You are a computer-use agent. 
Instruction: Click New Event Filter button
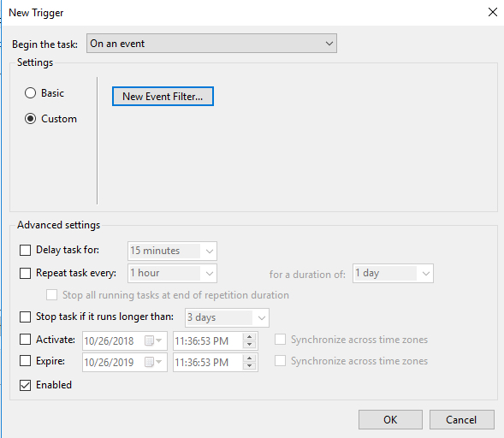tap(163, 96)
